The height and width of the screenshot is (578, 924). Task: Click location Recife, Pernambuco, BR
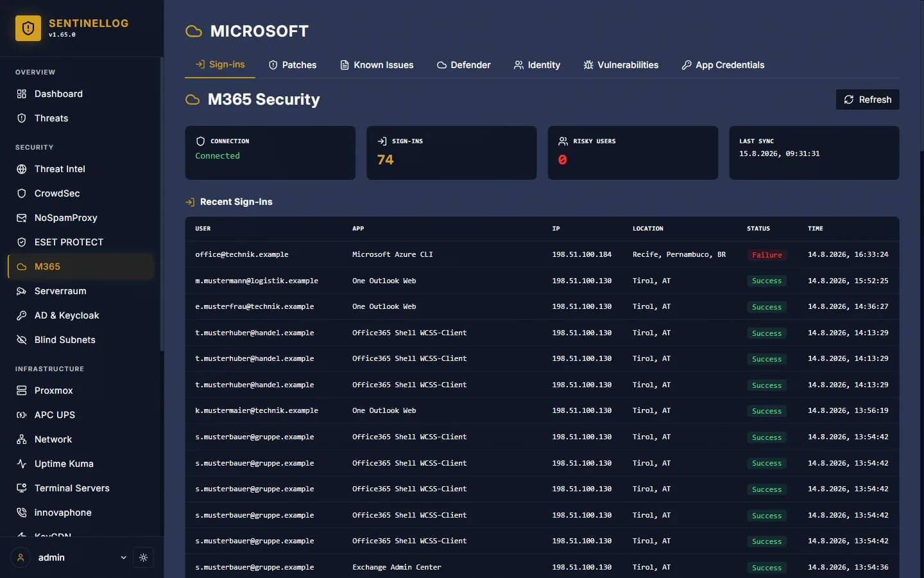click(x=679, y=255)
